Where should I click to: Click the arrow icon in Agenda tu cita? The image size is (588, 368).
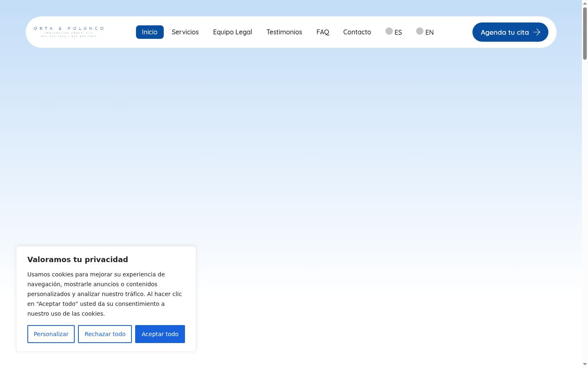click(537, 32)
